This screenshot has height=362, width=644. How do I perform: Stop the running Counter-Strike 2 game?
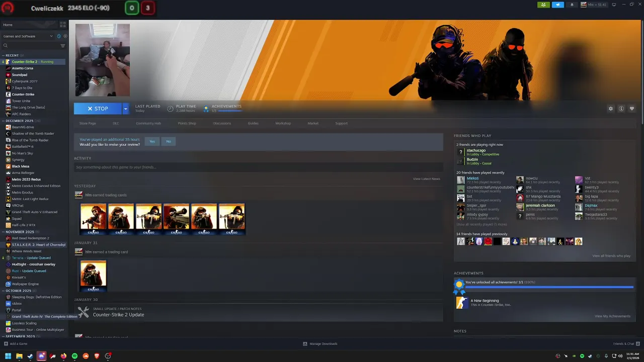[x=98, y=109]
